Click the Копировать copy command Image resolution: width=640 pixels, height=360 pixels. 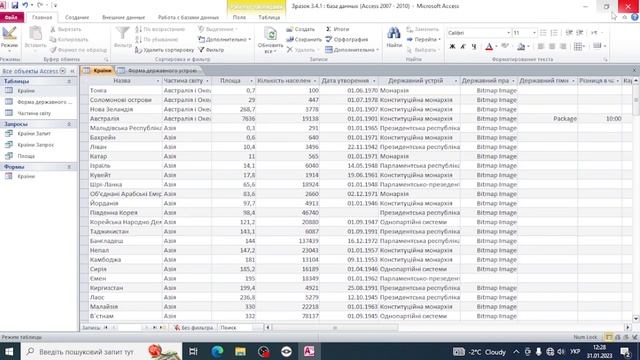[x=69, y=40]
